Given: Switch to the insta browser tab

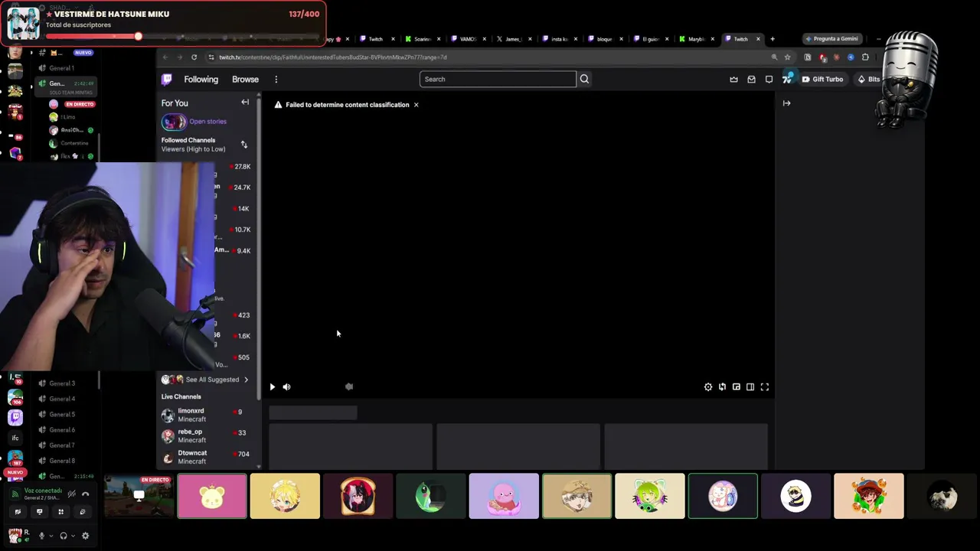Looking at the screenshot, I should (560, 39).
